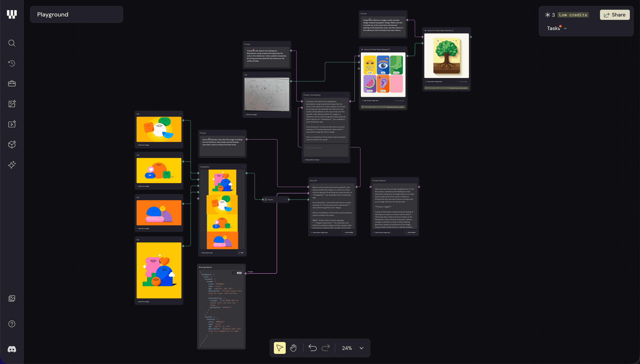Switch Brand guidelines node to JSON mode
This screenshot has height=364, width=640.
239,273
